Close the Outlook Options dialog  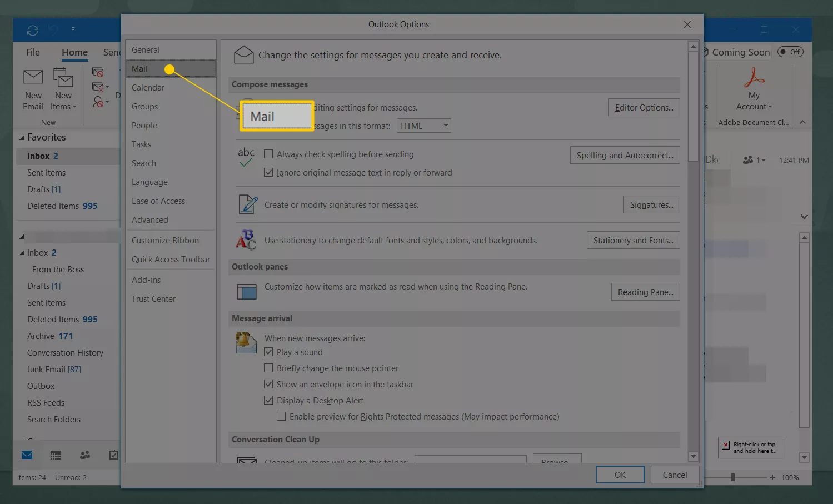687,24
